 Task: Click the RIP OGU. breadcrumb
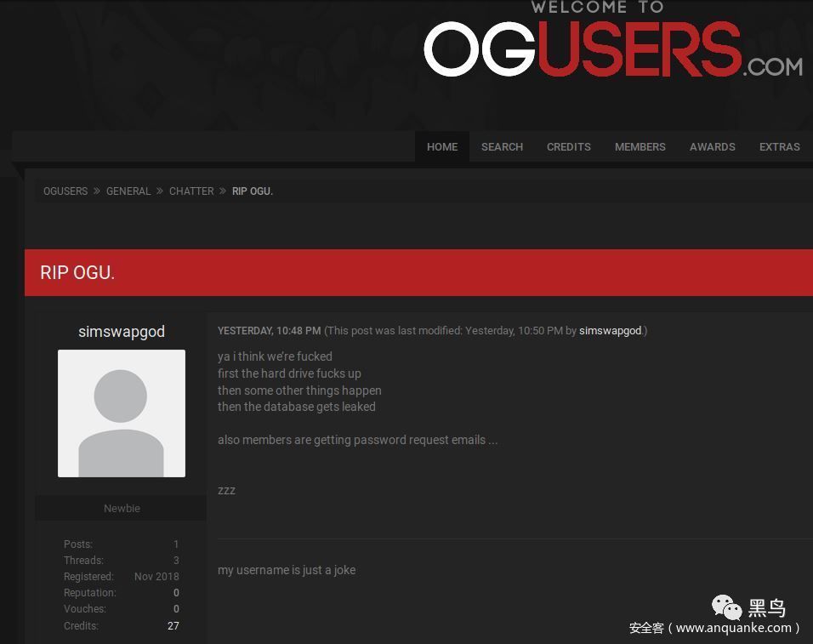pos(253,191)
